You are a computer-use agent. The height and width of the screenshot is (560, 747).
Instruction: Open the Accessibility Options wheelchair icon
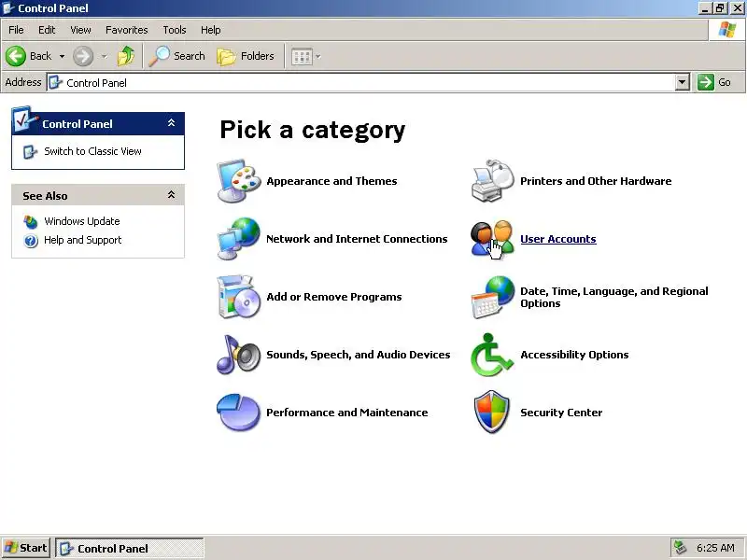point(493,355)
